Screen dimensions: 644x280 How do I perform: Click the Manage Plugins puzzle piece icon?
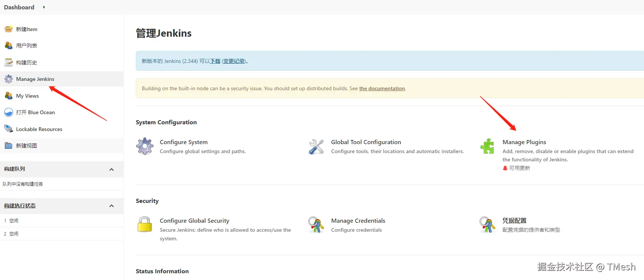(487, 146)
